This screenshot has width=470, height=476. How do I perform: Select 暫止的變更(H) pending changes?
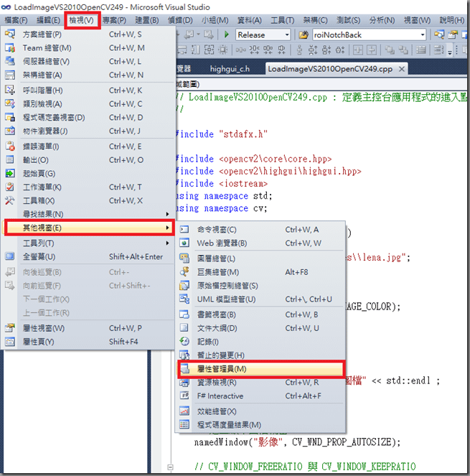tap(261, 355)
